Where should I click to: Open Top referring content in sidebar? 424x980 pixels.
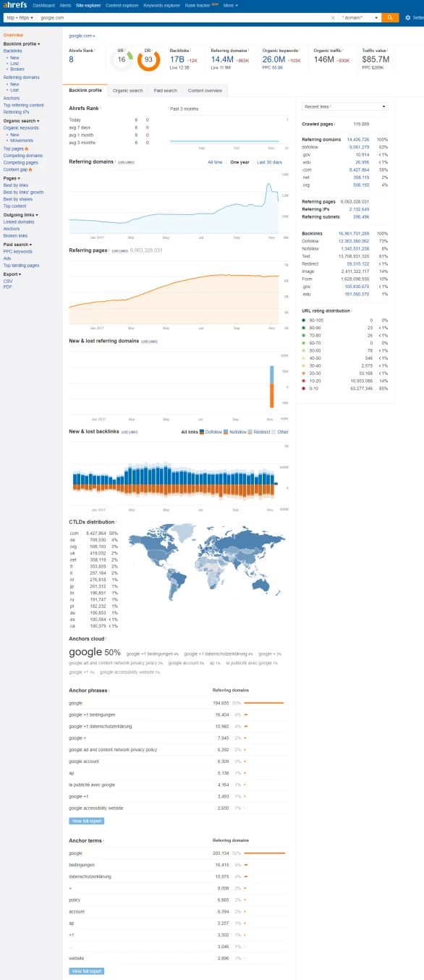(23, 105)
